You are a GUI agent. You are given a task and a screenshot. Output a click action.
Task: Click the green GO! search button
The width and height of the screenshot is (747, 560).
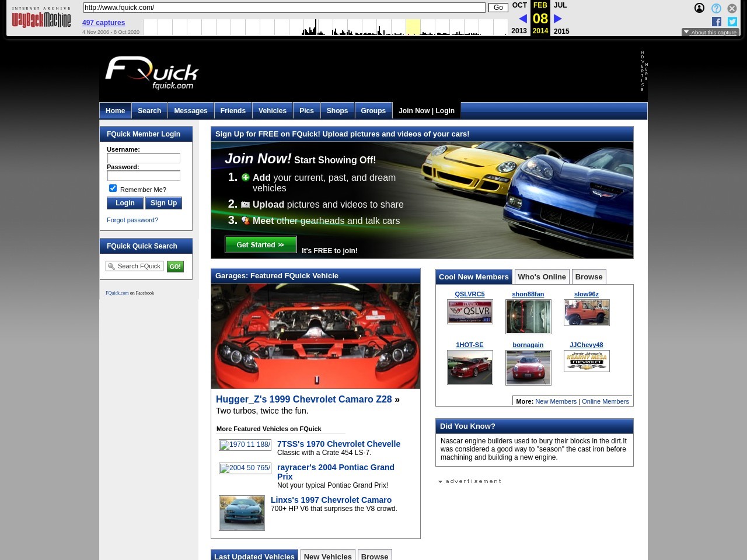coord(175,267)
